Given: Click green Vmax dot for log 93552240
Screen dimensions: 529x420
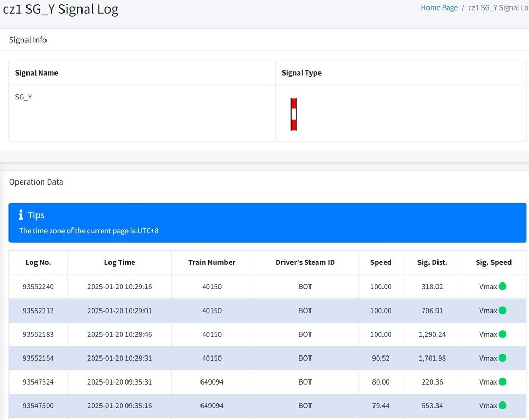Looking at the screenshot, I should point(503,287).
